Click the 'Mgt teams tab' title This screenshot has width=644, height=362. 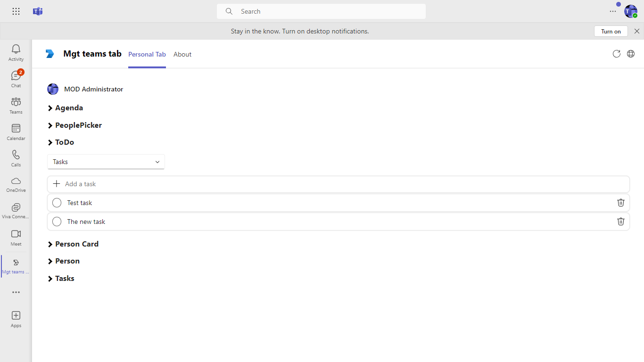tap(92, 54)
